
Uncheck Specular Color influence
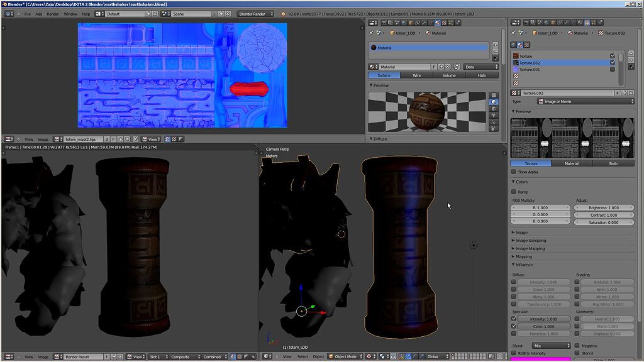(513, 326)
